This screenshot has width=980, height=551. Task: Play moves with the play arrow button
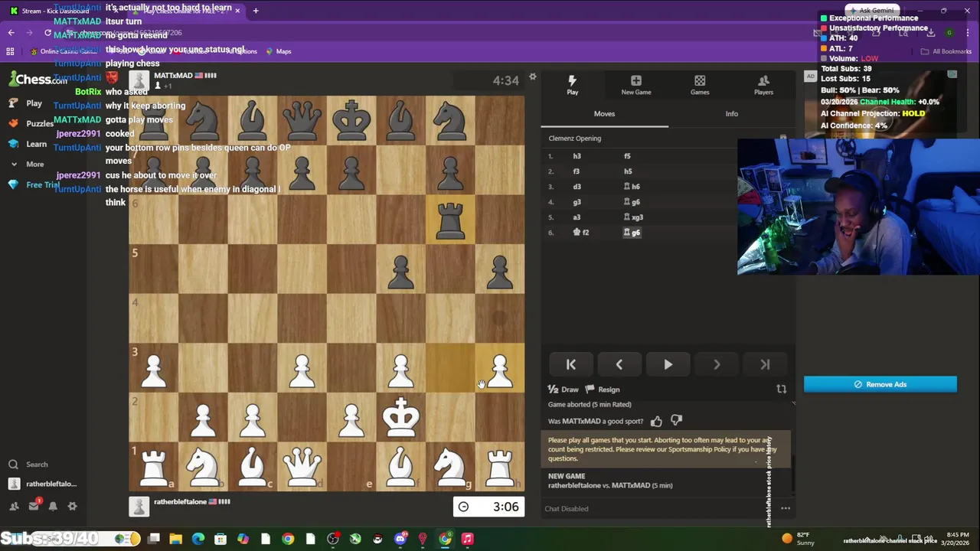pos(668,365)
